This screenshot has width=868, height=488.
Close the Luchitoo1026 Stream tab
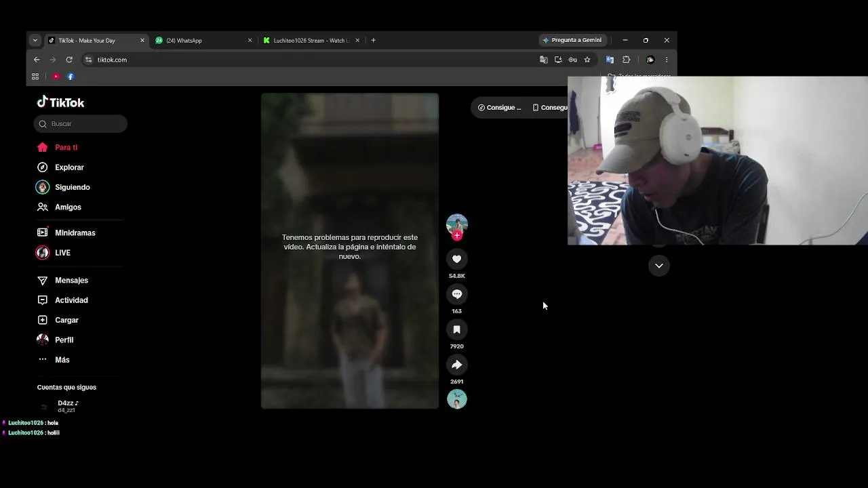click(357, 41)
